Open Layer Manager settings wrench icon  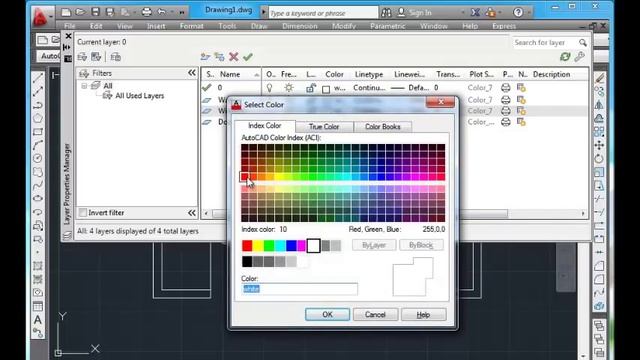point(580,57)
